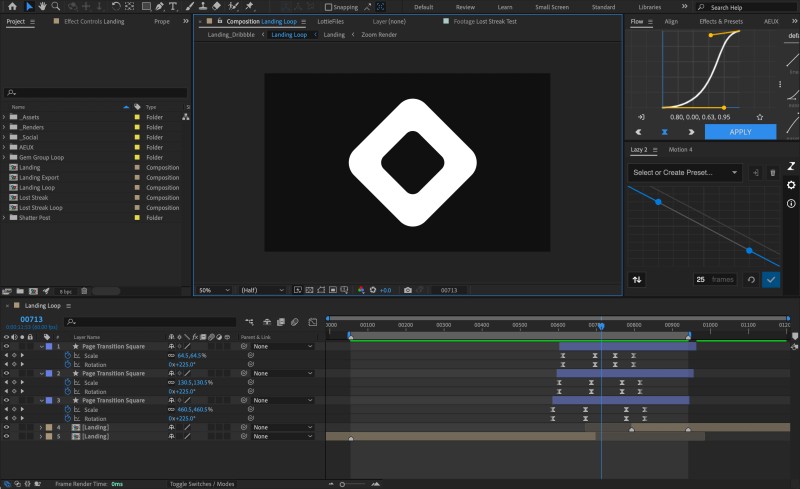Expand the Shatter Post folder
Image resolution: width=800 pixels, height=489 pixels.
(x=4, y=217)
